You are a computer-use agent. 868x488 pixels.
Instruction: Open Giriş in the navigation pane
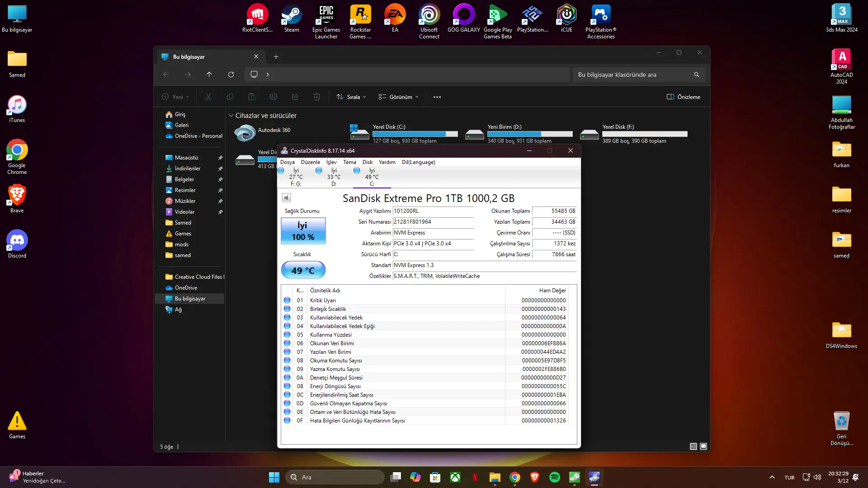pos(180,114)
